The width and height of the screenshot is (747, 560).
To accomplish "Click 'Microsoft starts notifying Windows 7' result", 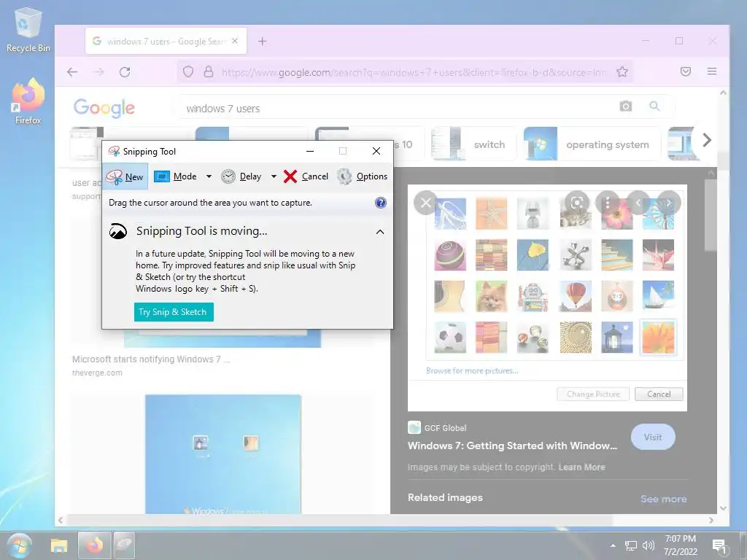I will tap(151, 359).
